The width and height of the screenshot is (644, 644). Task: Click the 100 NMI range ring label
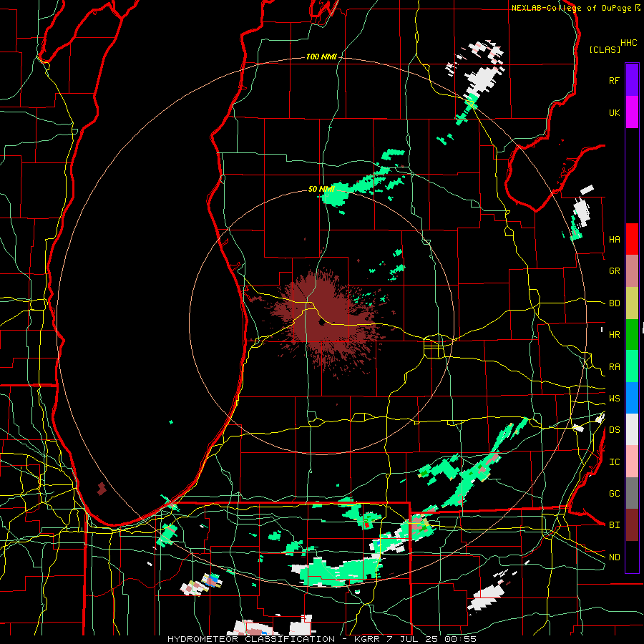[x=321, y=57]
